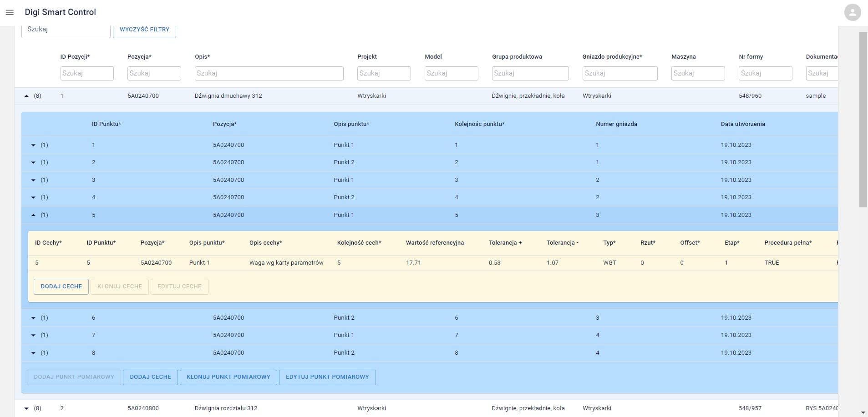The image size is (868, 417).
Task: Click WYCZYŚĆ FILTRY button
Action: coord(144,29)
